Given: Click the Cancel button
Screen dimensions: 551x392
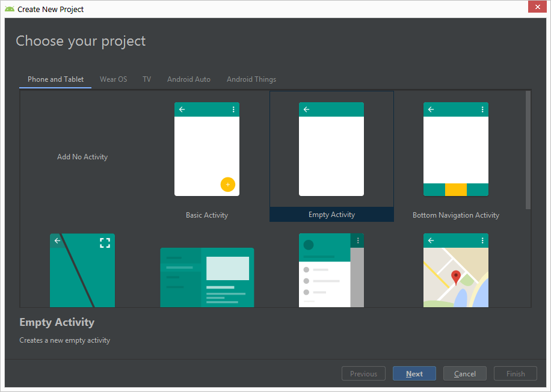Looking at the screenshot, I should click(x=465, y=373).
